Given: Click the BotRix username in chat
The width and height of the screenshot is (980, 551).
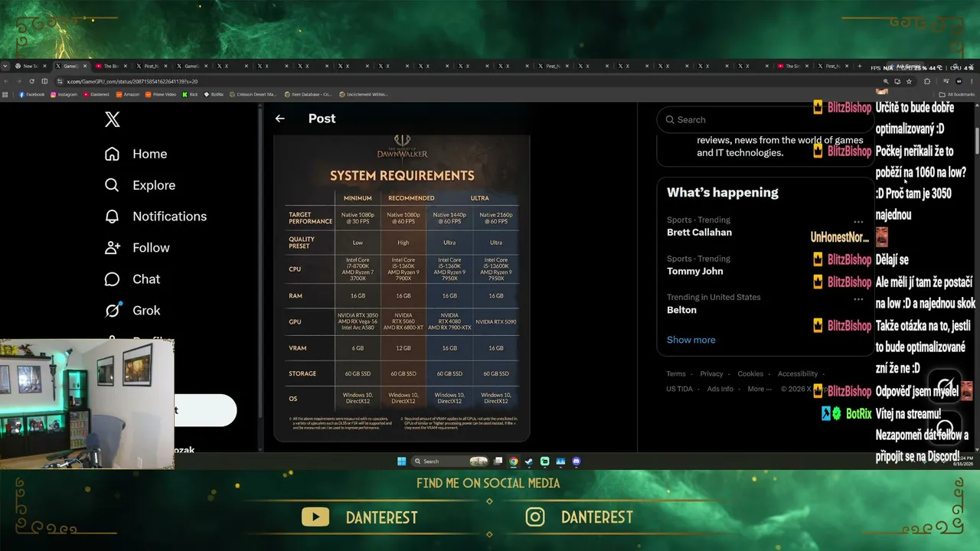Looking at the screenshot, I should [x=859, y=414].
